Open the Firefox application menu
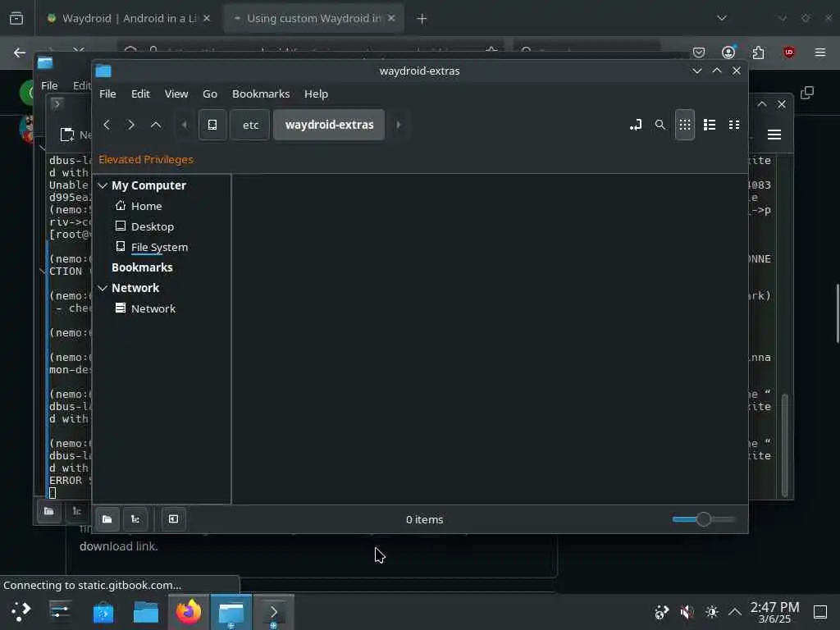The height and width of the screenshot is (630, 840). (x=820, y=52)
